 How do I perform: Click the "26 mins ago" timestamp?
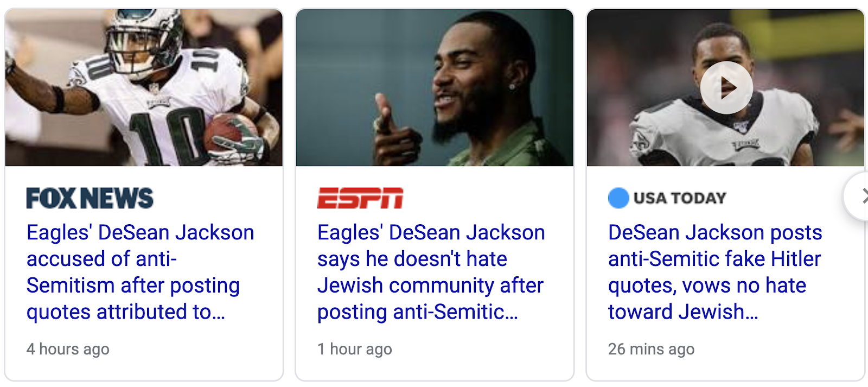651,349
